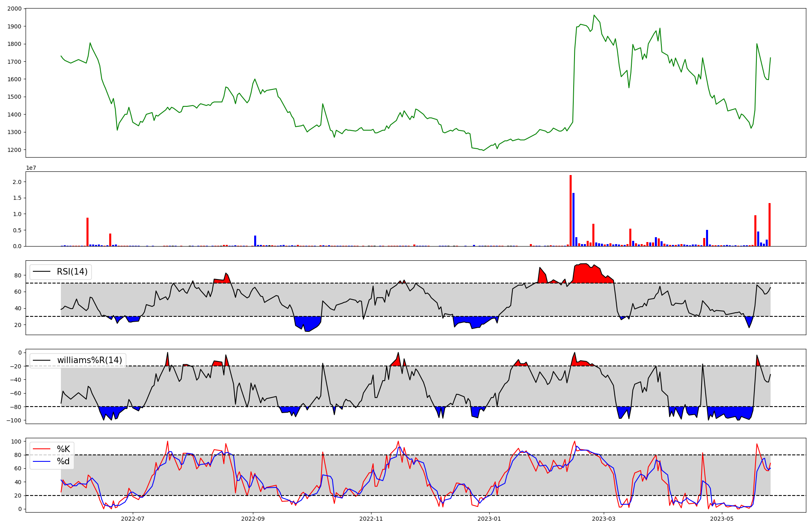Viewport: 812px width, 528px height.
Task: Click the williams%R(14) legend label
Action: (x=89, y=360)
